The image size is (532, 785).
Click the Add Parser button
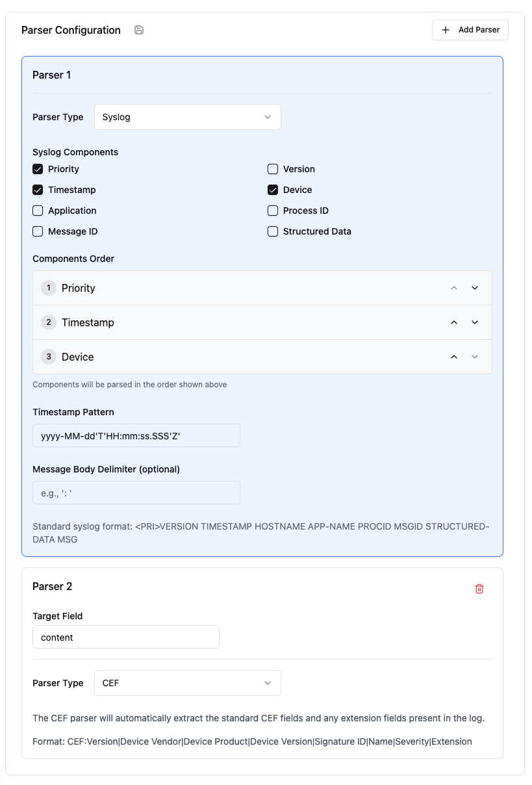[470, 30]
